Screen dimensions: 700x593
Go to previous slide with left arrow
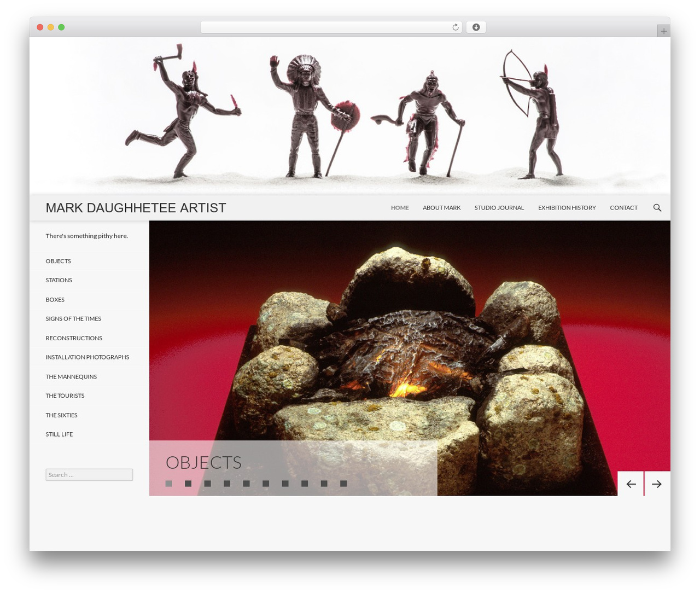631,484
